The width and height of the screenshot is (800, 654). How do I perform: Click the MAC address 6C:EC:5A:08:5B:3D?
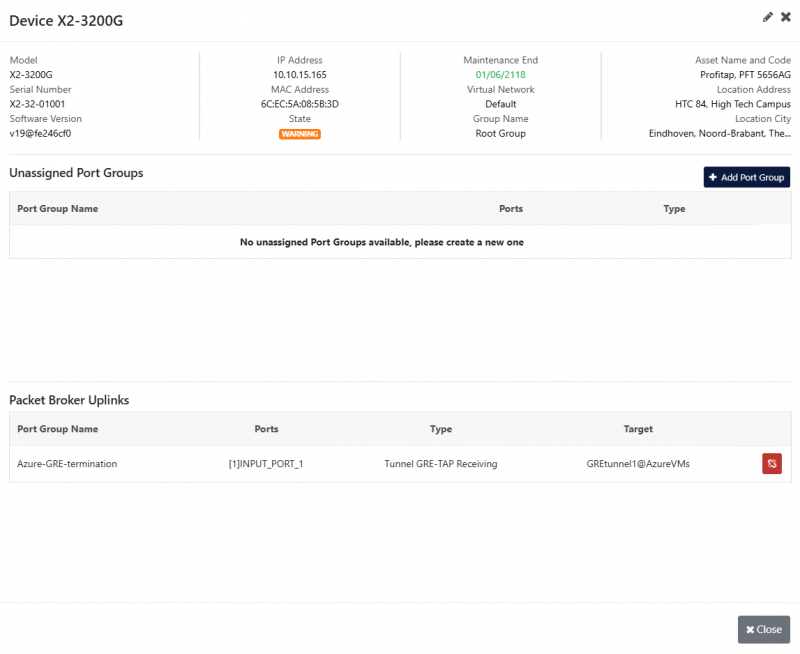pos(300,104)
